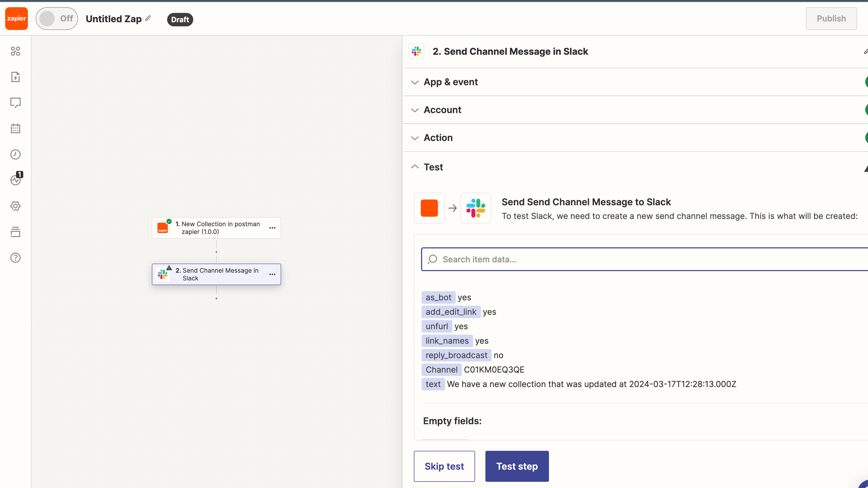Toggle the Zap Off switch on
The width and height of the screenshot is (868, 488).
pyautogui.click(x=57, y=19)
